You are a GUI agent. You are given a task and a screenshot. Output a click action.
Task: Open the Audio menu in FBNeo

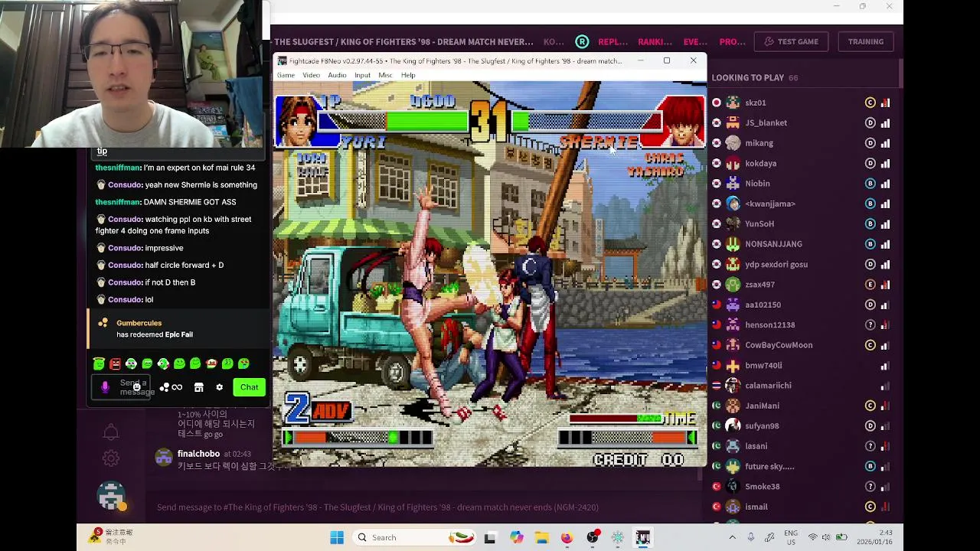(x=337, y=75)
